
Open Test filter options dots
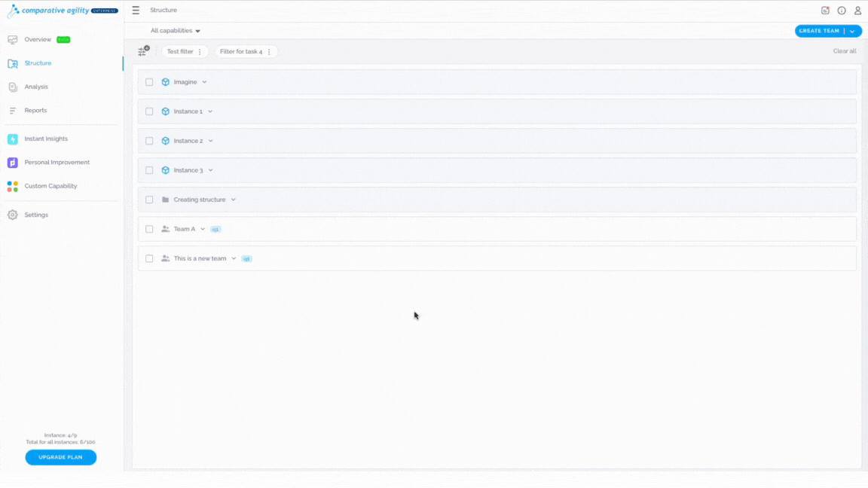click(x=200, y=51)
